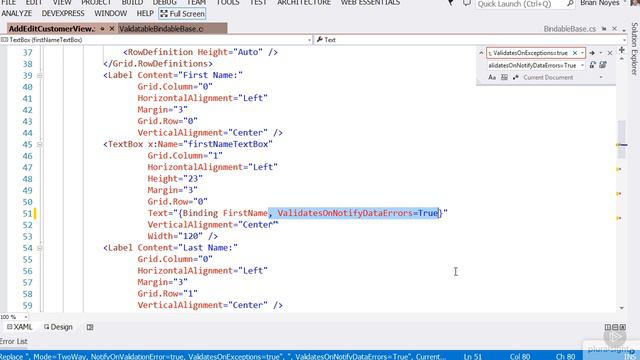This screenshot has width=640, height=360.
Task: Open the Brian Noyes account menu
Action: point(603,3)
